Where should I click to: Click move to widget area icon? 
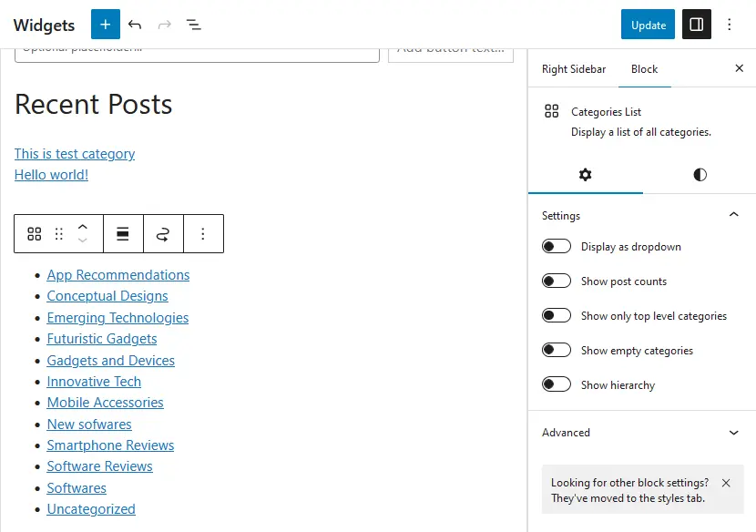(x=163, y=234)
